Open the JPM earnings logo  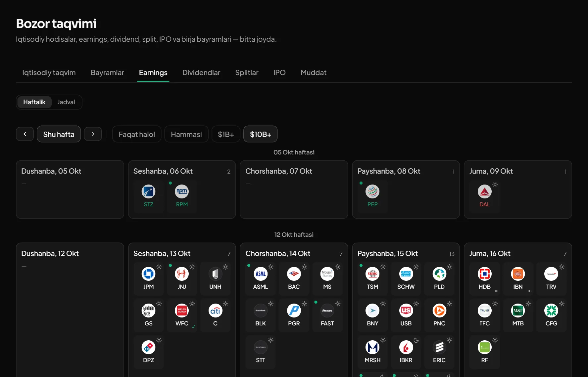point(148,274)
